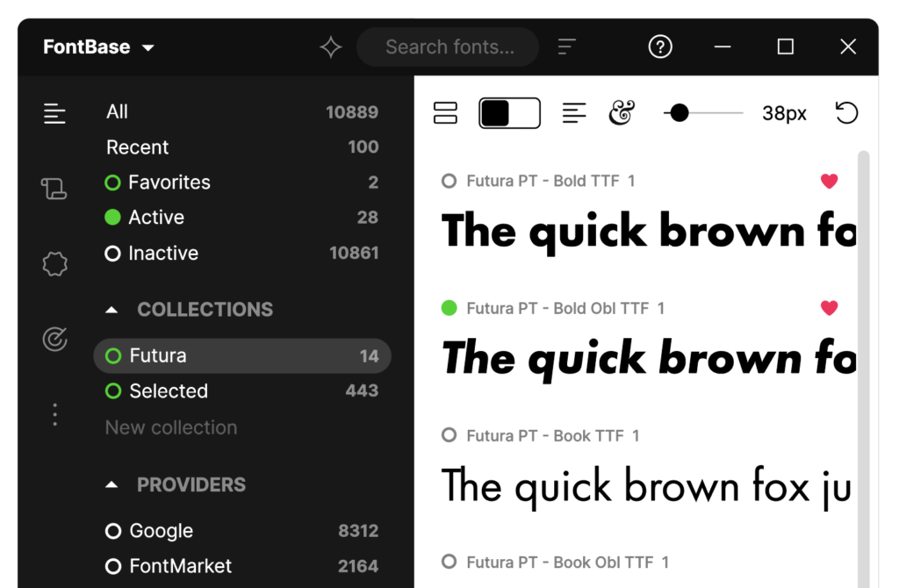Open the Inactive fonts list
The width and height of the screenshot is (899, 588).
coord(242,253)
